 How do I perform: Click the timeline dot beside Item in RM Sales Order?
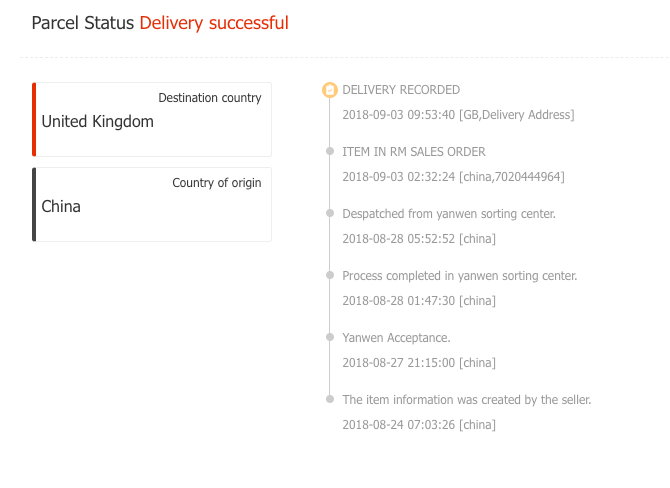(330, 151)
